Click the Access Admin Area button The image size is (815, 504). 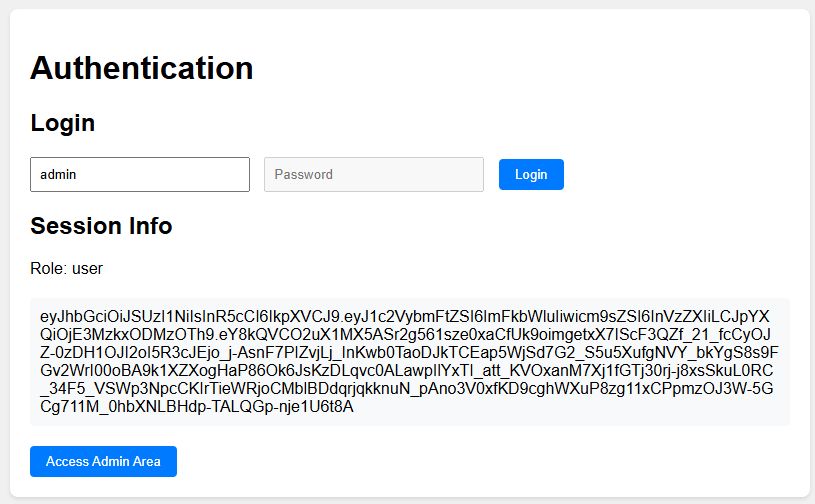pyautogui.click(x=103, y=461)
